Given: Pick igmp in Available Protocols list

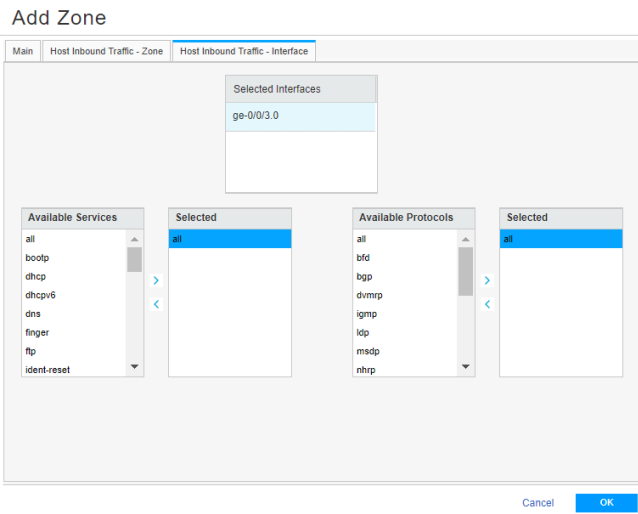Looking at the screenshot, I should click(366, 314).
